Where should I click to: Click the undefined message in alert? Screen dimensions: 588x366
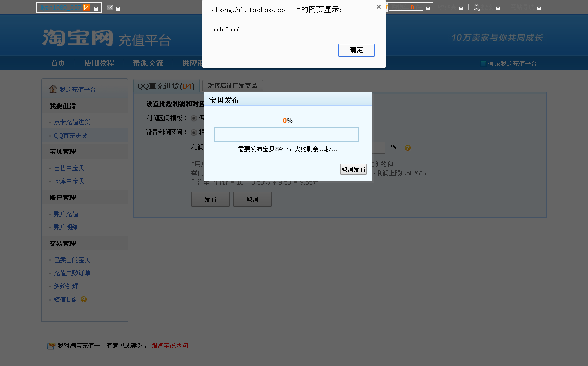(226, 29)
